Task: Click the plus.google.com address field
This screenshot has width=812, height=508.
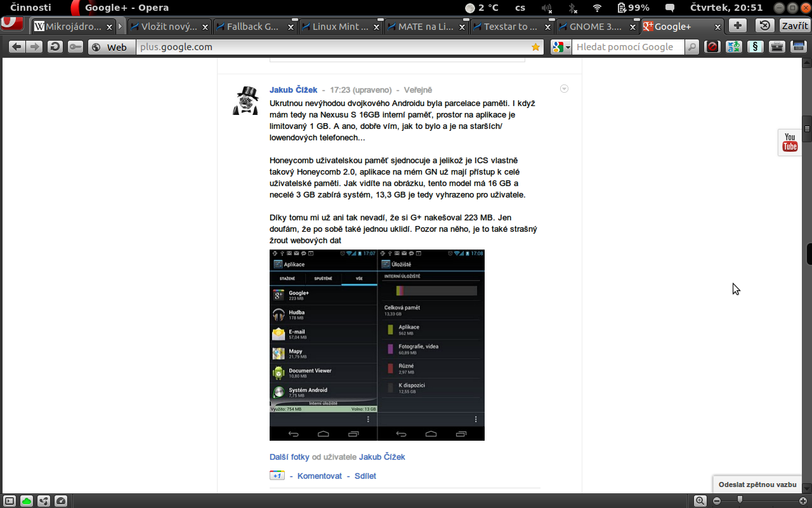Action: [x=333, y=47]
